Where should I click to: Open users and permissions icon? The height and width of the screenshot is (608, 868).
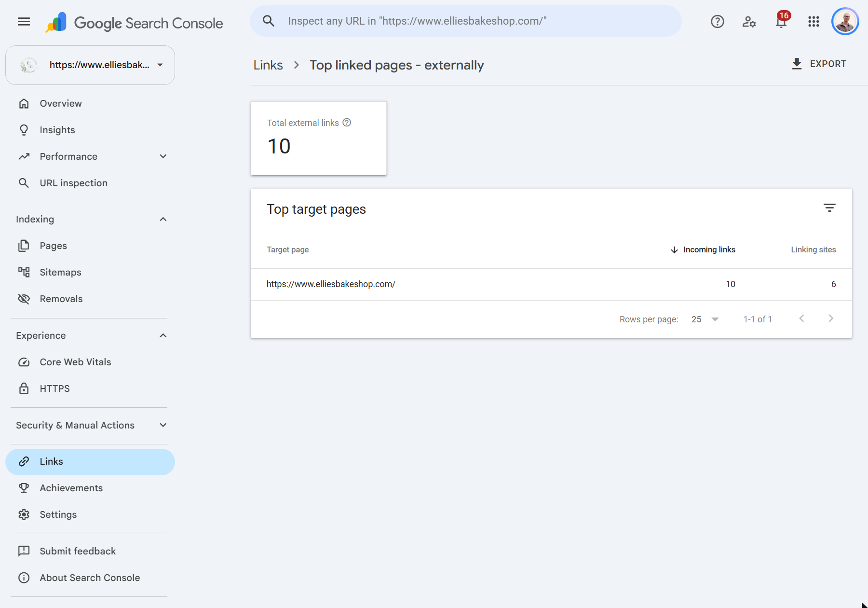(x=749, y=21)
